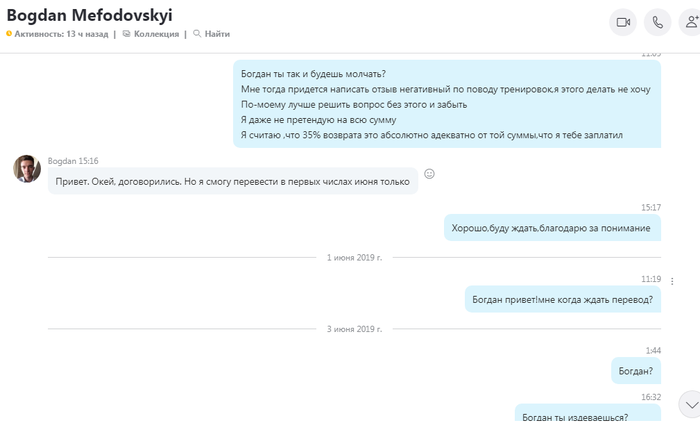Click the magnifier icon beside Найти
Image resolution: width=700 pixels, height=423 pixels.
197,34
